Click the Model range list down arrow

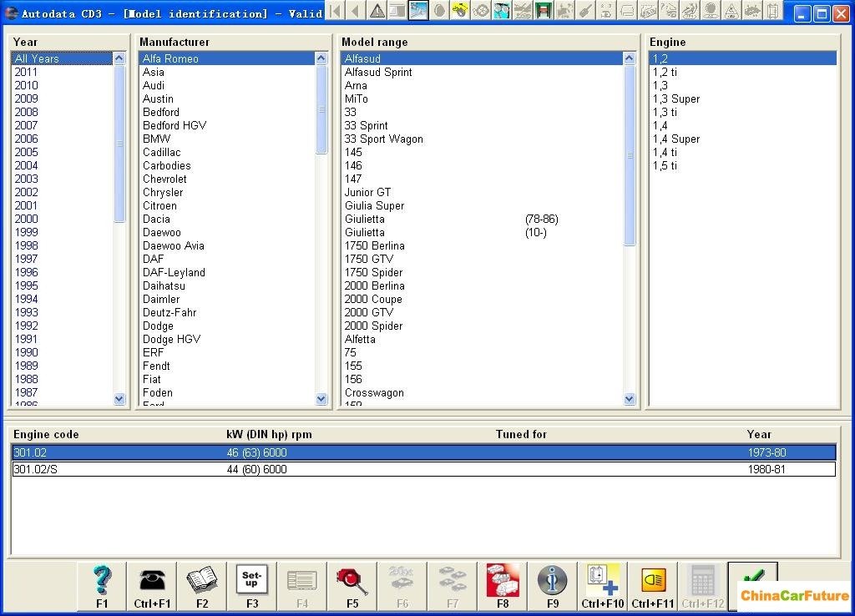(630, 399)
